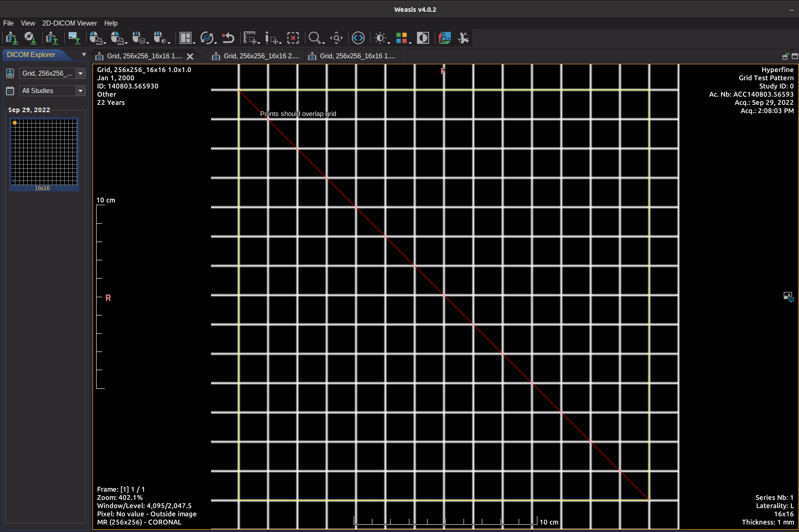Switch to the Grid 256x256_16x16 2.... tab
Viewport: 799px width, 532px height.
[x=261, y=56]
